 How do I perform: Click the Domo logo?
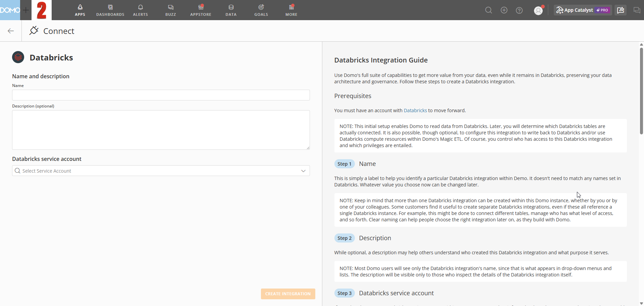[10, 10]
